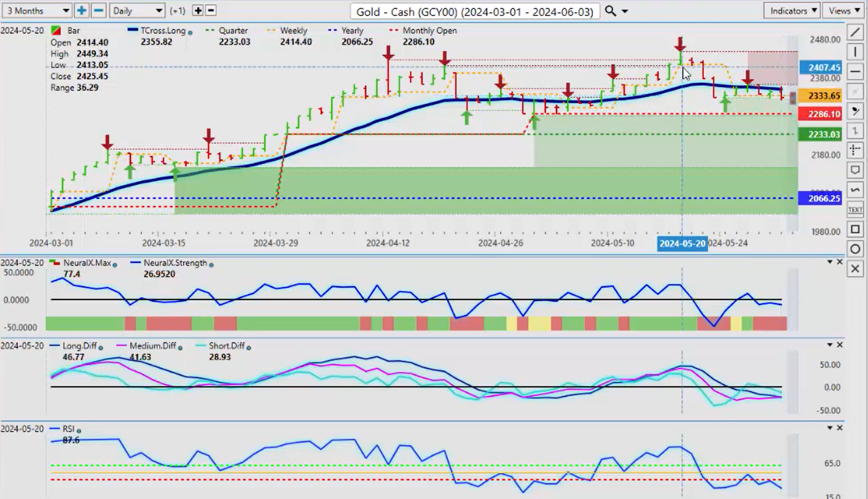Viewport: 868px width, 499px height.
Task: Select the vertical line drawing tool
Action: (x=854, y=52)
